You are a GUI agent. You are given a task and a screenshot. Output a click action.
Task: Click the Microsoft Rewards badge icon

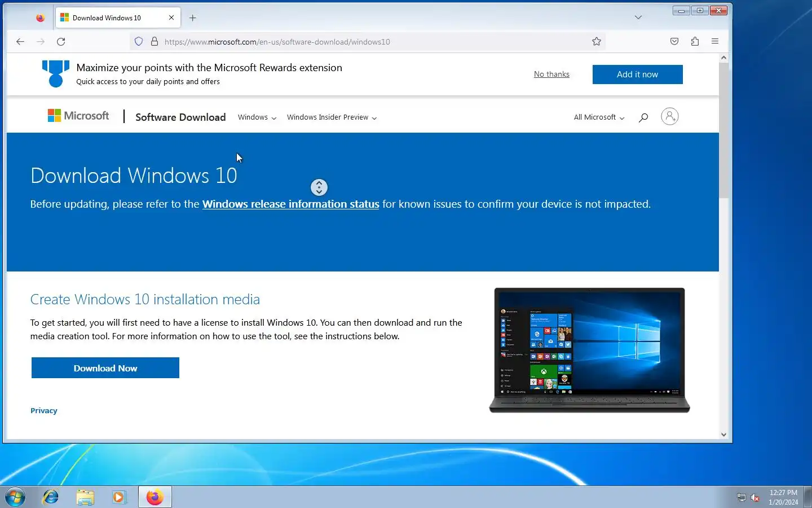(x=56, y=74)
